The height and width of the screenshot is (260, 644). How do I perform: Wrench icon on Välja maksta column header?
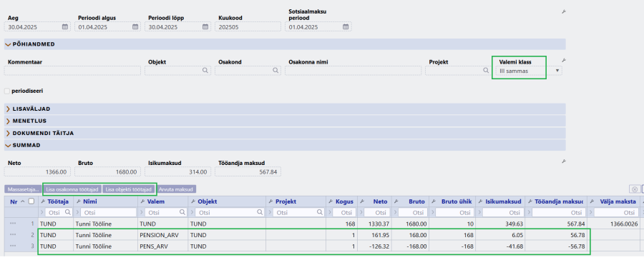592,201
